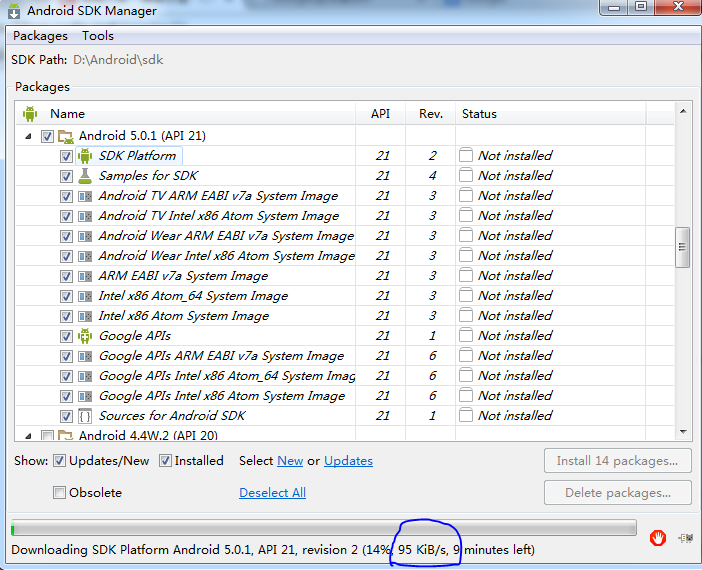Select the SDK Platform row name
Image resolution: width=702 pixels, height=570 pixels.
137,156
